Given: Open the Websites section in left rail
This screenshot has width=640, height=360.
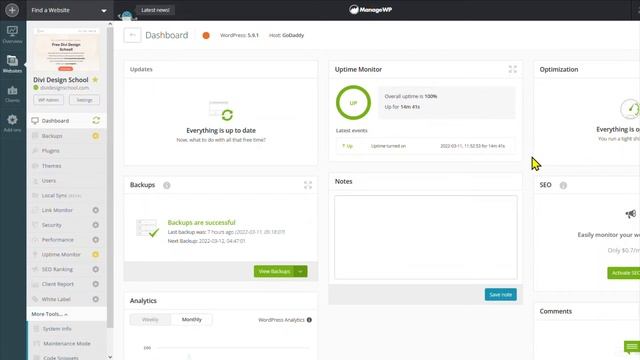Looking at the screenshot, I should coord(12,64).
